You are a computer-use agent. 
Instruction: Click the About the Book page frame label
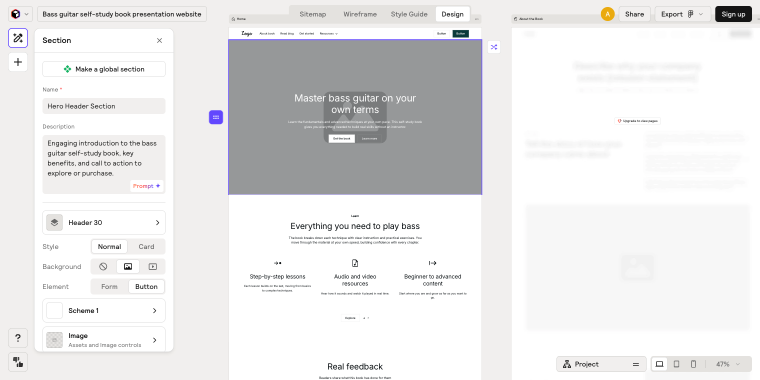click(529, 19)
